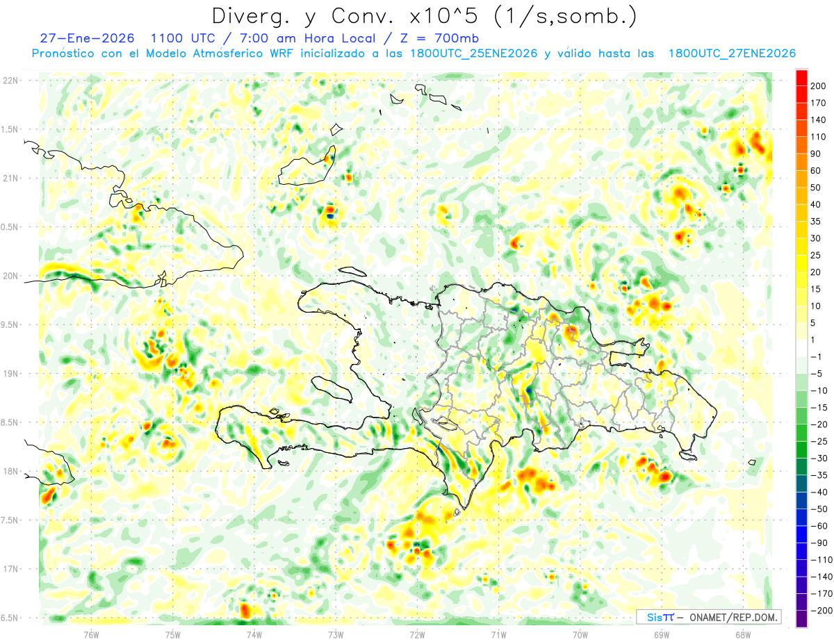Viewport: 834px width, 644px height.
Task: Pick the purple swatch below -200
Action: [801, 618]
